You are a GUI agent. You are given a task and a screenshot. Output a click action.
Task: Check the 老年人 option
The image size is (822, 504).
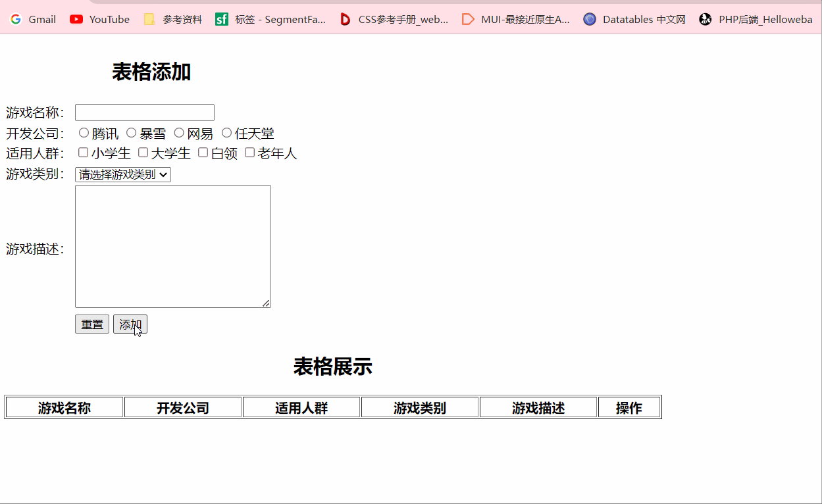click(x=249, y=153)
